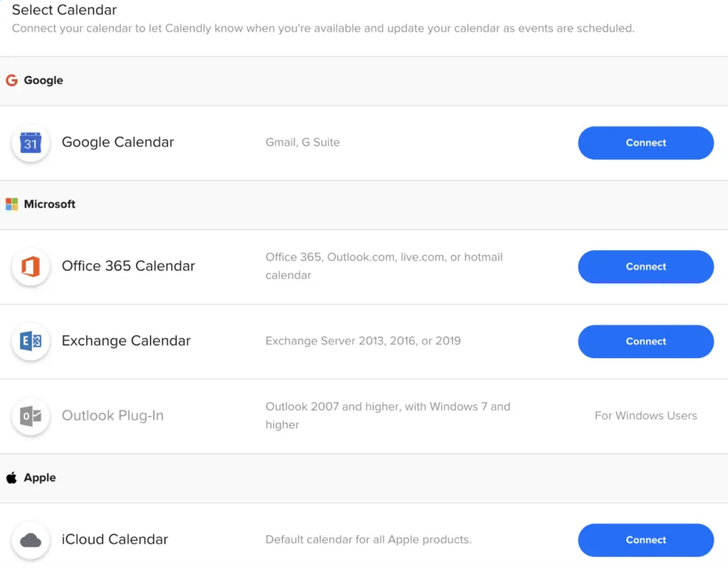Click the grayed-out Outlook Plug-In icon
The image size is (728, 569).
30,416
